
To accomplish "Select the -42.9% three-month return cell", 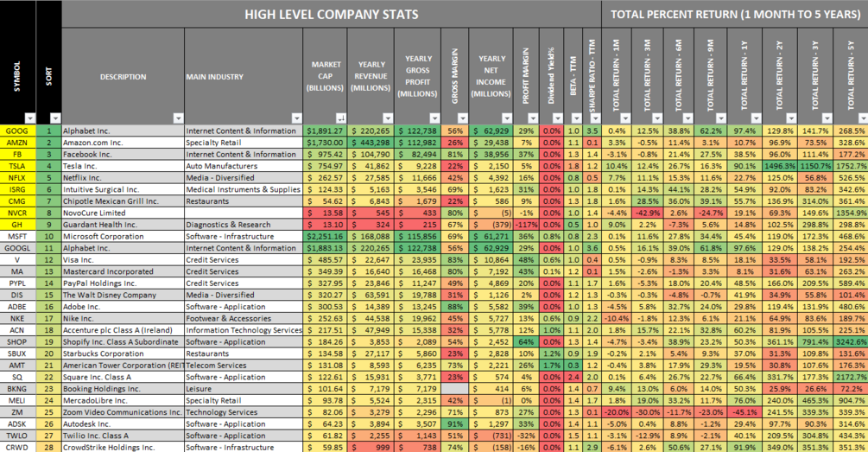I will [647, 213].
